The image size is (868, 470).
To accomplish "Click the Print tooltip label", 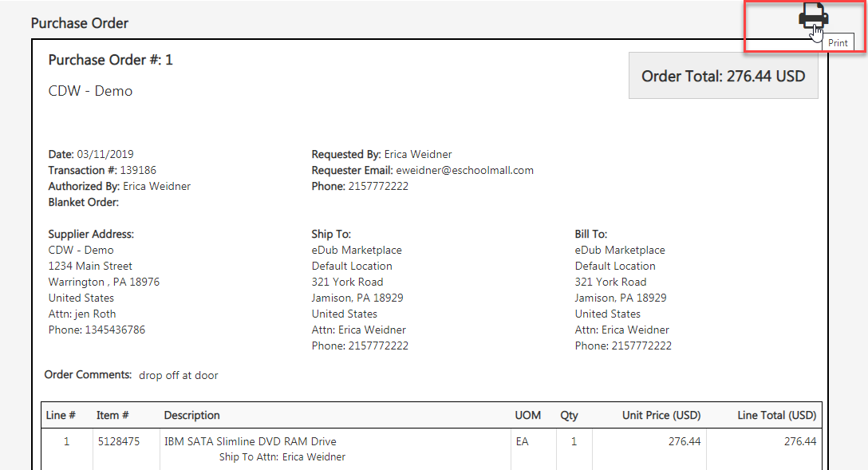I will click(x=838, y=43).
